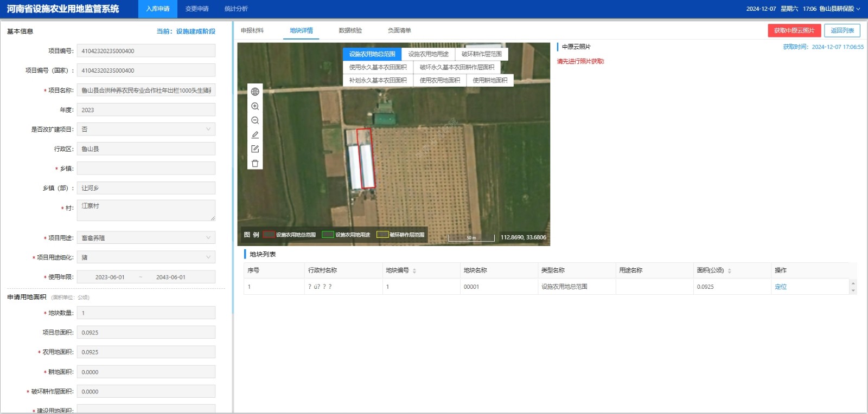Toggle 设施农用地用途 map layer
The image size is (868, 414).
(428, 54)
